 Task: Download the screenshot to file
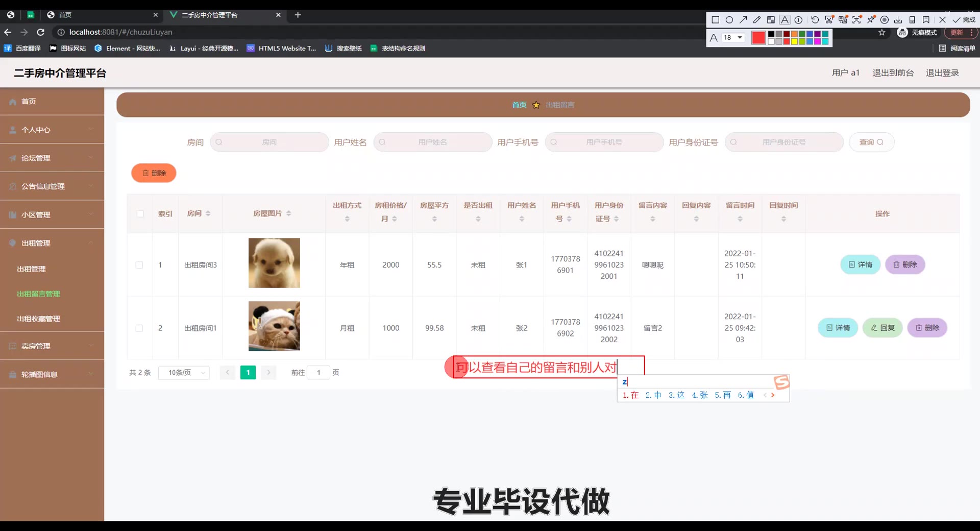(898, 20)
